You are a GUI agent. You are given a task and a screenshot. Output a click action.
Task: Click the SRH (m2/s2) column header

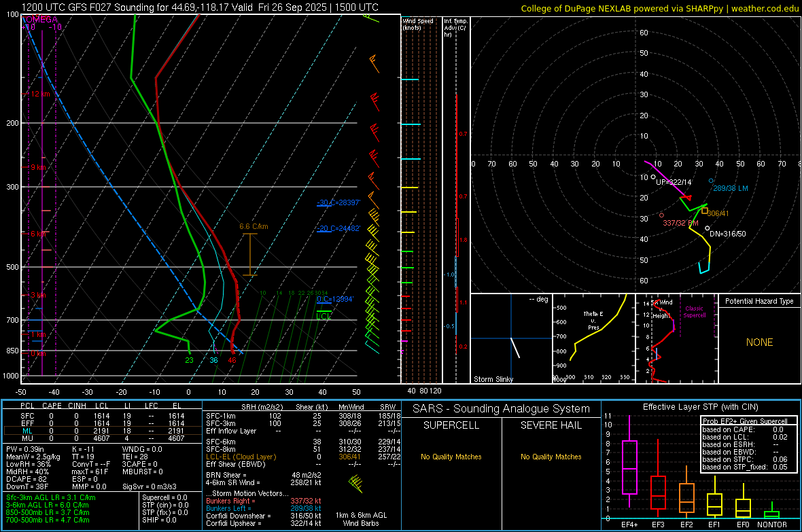pos(262,407)
